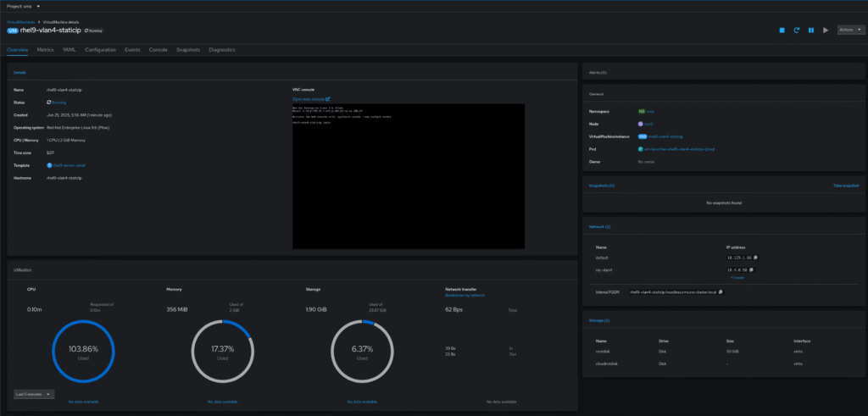Viewport: 868px width, 416px height.
Task: Click the Running status link in Details
Action: point(59,103)
